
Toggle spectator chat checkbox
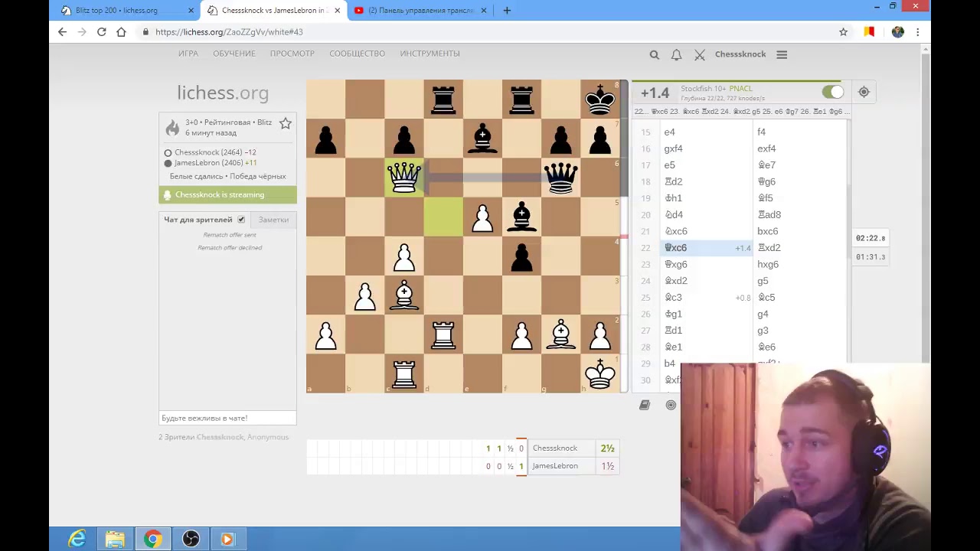pos(241,220)
